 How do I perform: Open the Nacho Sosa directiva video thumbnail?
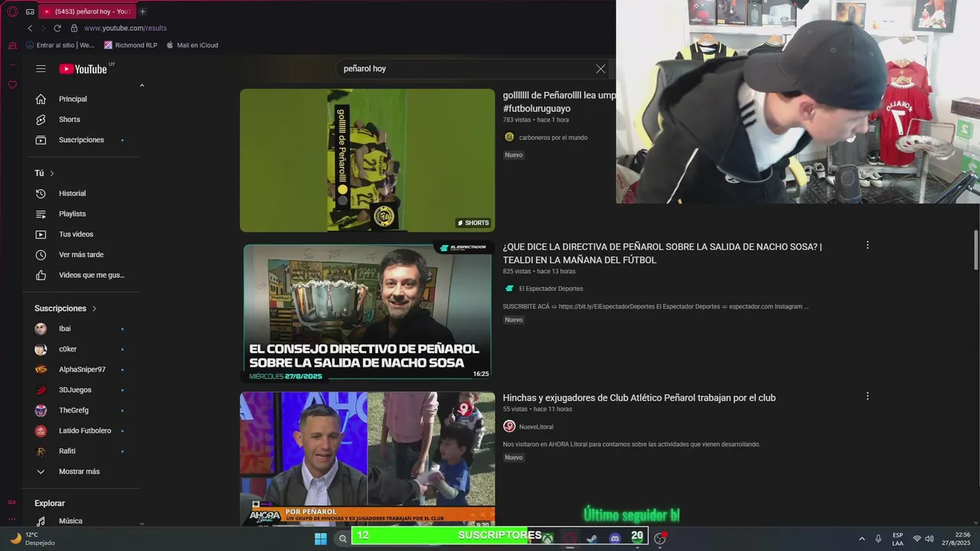tap(367, 312)
